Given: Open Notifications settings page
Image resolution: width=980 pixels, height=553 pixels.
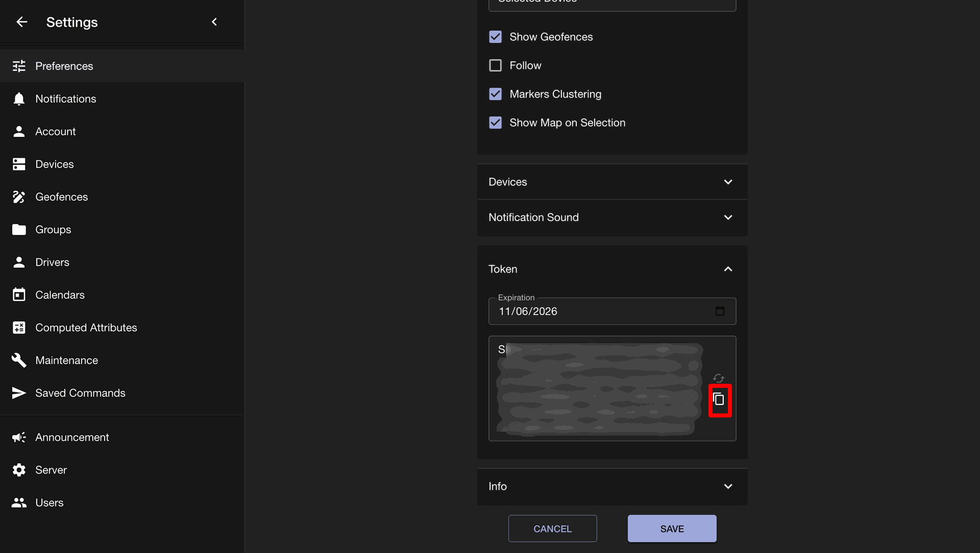Looking at the screenshot, I should coord(122,99).
